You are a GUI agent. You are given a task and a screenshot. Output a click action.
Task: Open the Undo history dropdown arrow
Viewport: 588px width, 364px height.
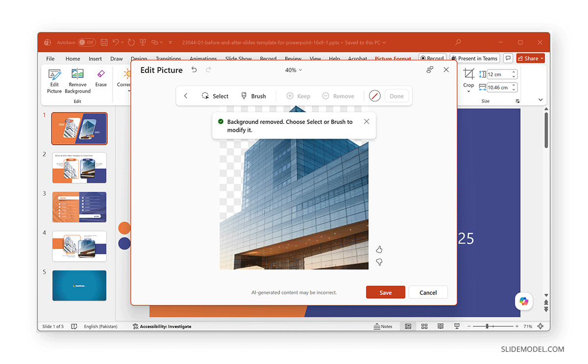(x=122, y=43)
